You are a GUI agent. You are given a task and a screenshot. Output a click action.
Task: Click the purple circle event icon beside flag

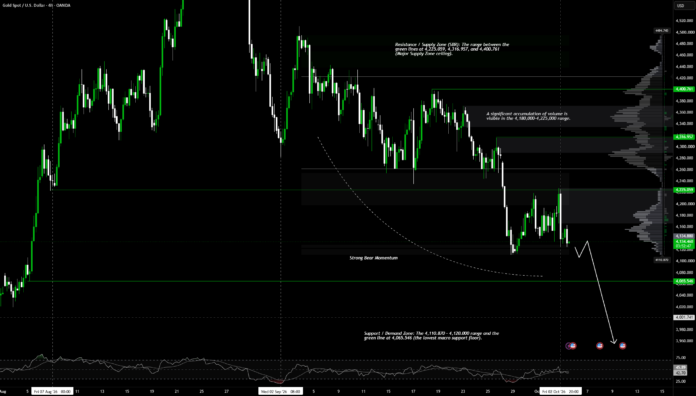568,345
